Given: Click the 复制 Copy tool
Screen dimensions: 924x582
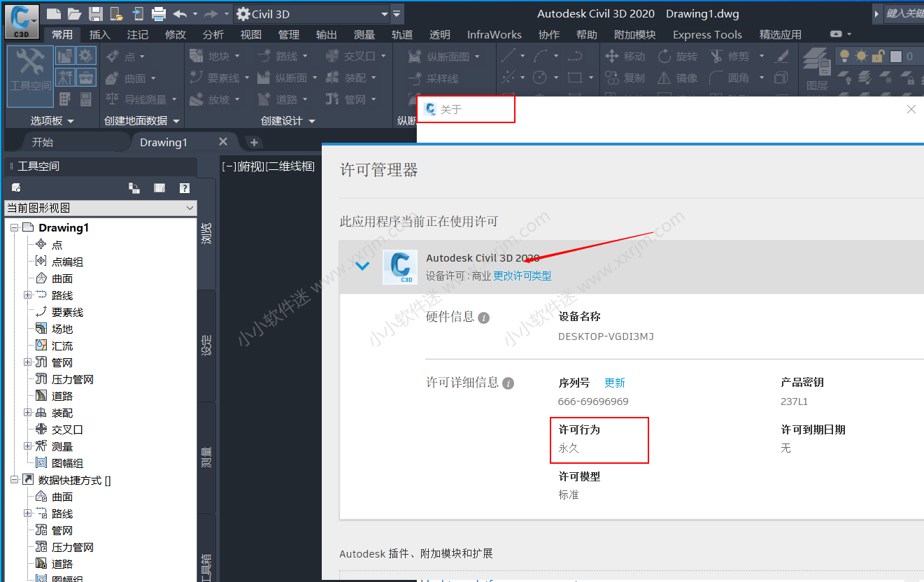Looking at the screenshot, I should pyautogui.click(x=625, y=78).
